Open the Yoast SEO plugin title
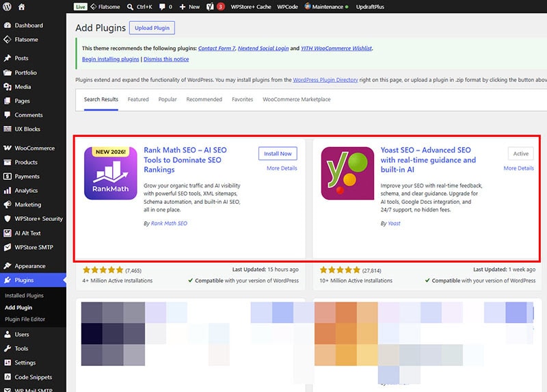This screenshot has width=547, height=392. 429,159
